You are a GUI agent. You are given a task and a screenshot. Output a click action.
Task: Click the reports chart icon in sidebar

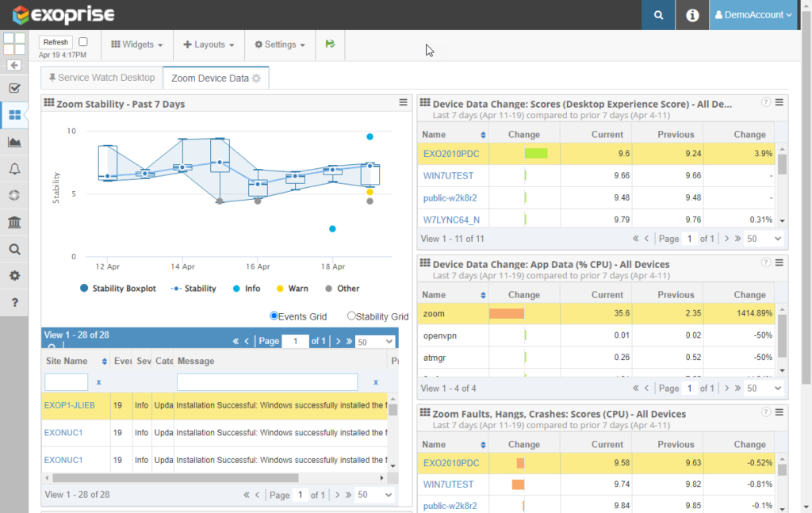point(13,142)
